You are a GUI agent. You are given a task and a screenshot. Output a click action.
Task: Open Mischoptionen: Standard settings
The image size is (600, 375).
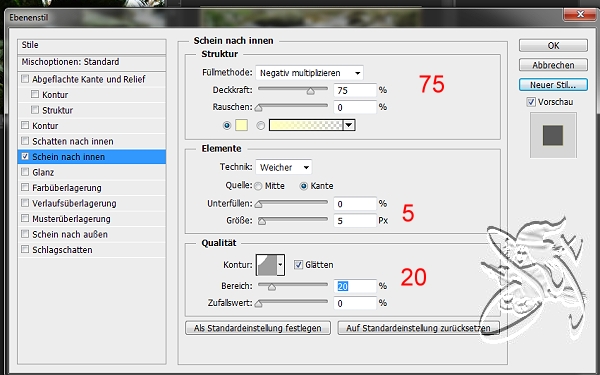pyautogui.click(x=92, y=62)
